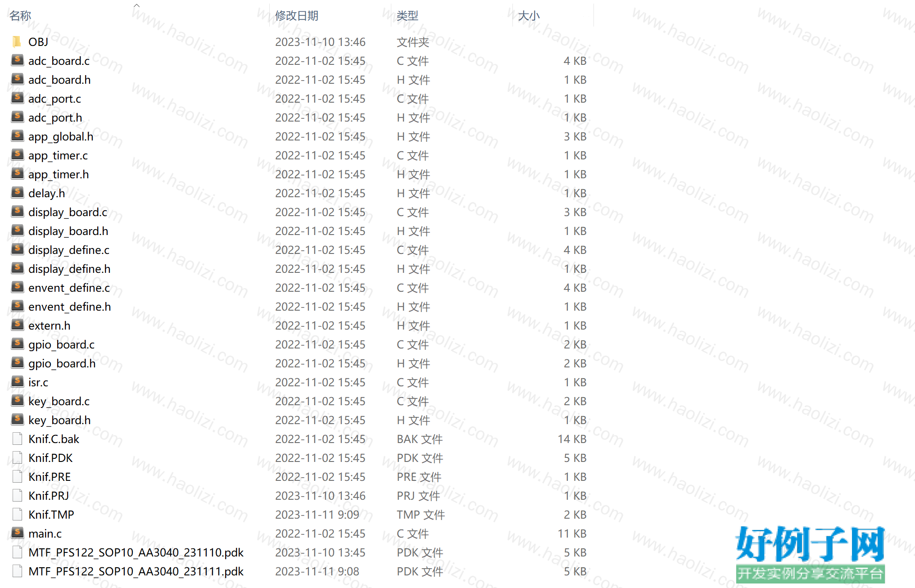This screenshot has width=915, height=588.
Task: Click the adc_port.h file icon
Action: [17, 117]
